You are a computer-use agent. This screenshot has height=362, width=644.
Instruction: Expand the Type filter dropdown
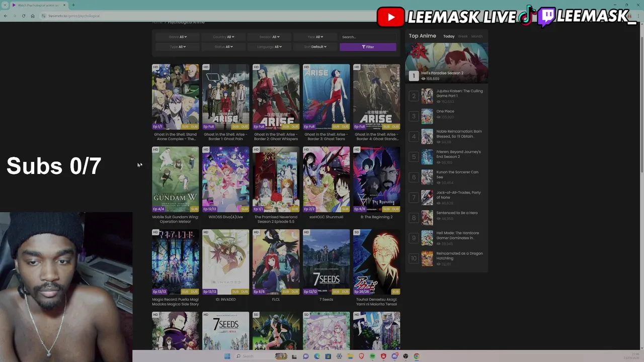[178, 47]
